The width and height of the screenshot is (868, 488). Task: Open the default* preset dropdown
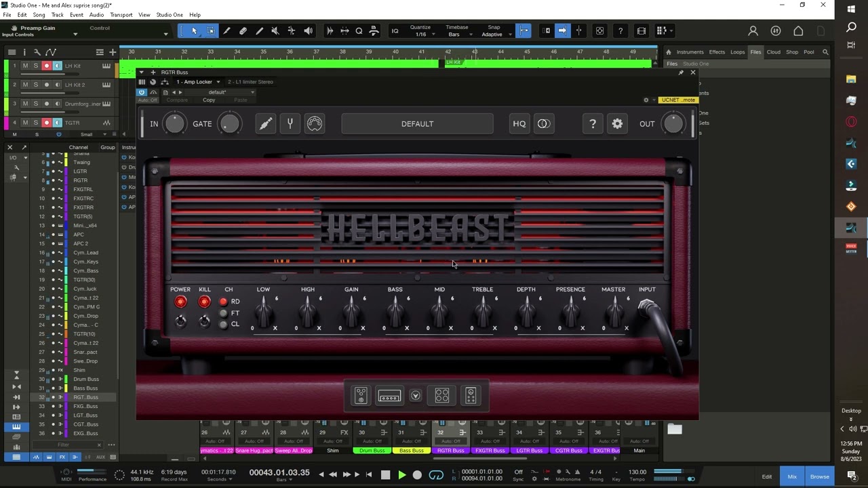[x=230, y=93]
